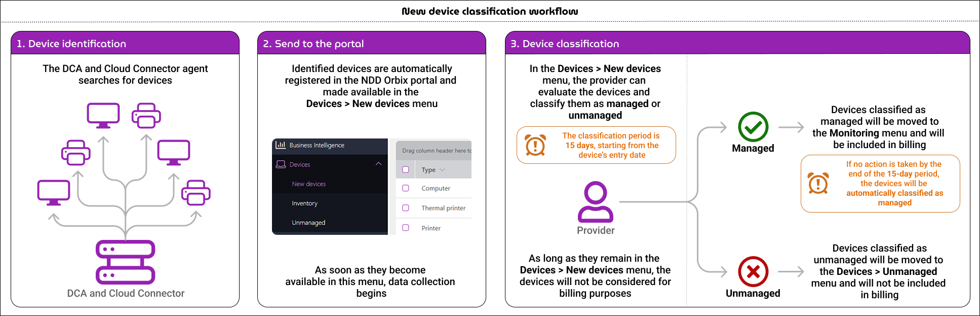Collapse the Devices sidebar section chevron
This screenshot has width=980, height=316.
(x=378, y=164)
